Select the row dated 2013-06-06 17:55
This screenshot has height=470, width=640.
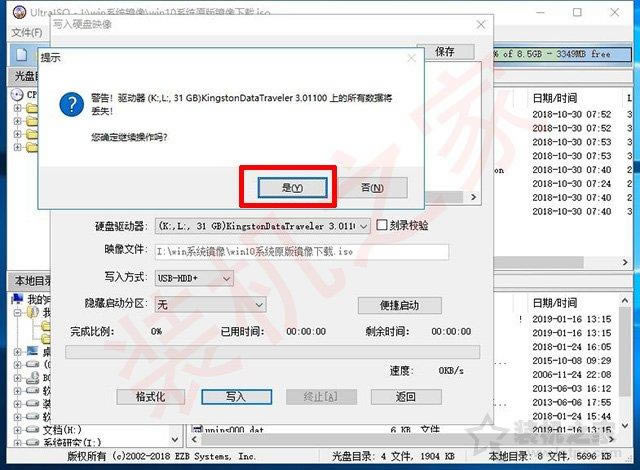point(571,402)
